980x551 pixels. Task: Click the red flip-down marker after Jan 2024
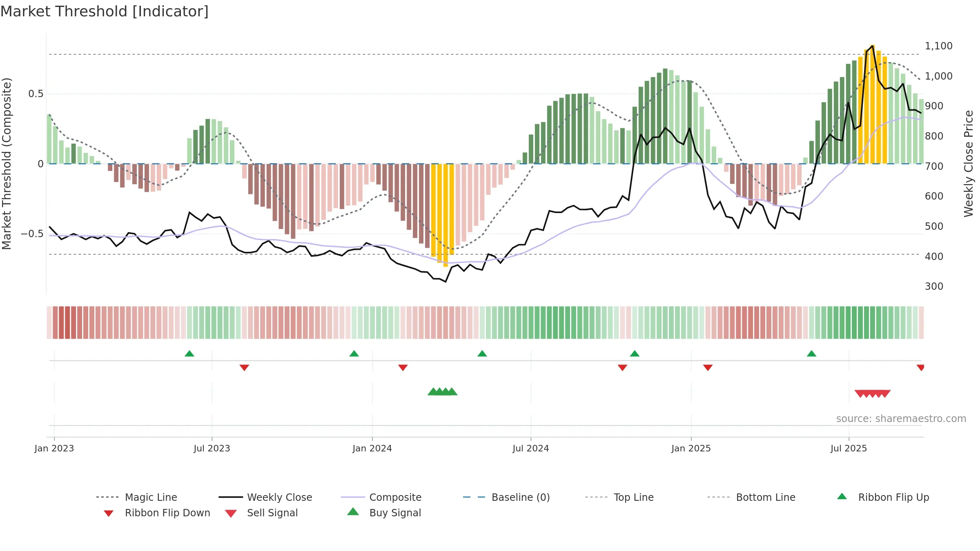coord(403,368)
